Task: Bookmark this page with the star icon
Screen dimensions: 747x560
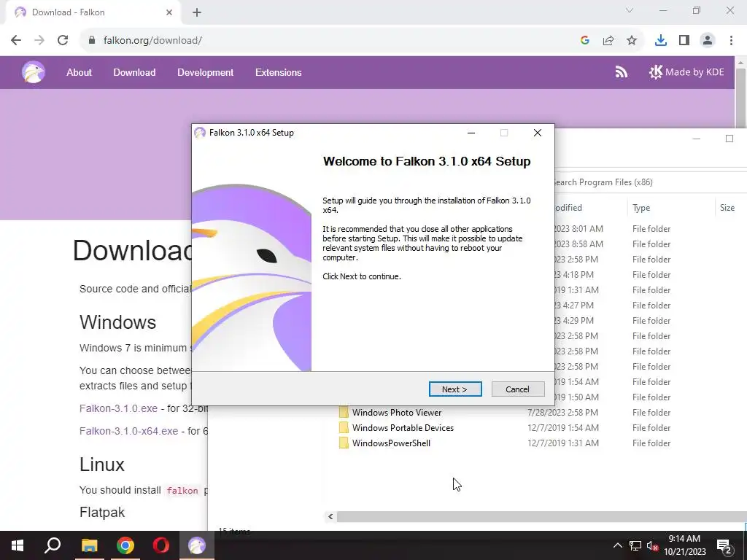Action: click(632, 41)
